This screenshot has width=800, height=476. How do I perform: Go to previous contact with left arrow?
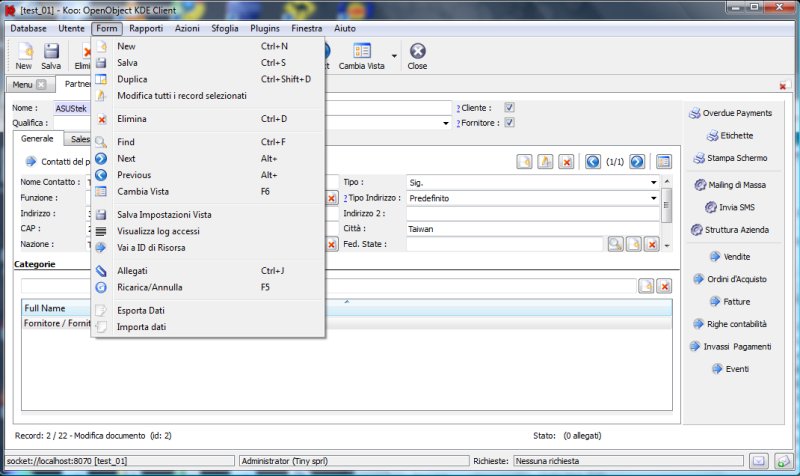click(x=593, y=161)
